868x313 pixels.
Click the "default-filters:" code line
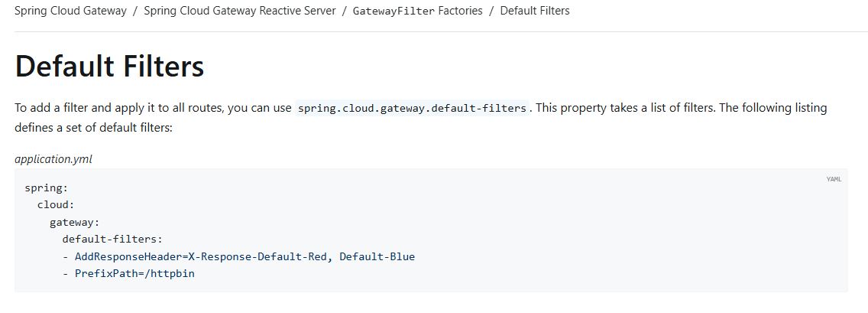pyautogui.click(x=112, y=239)
